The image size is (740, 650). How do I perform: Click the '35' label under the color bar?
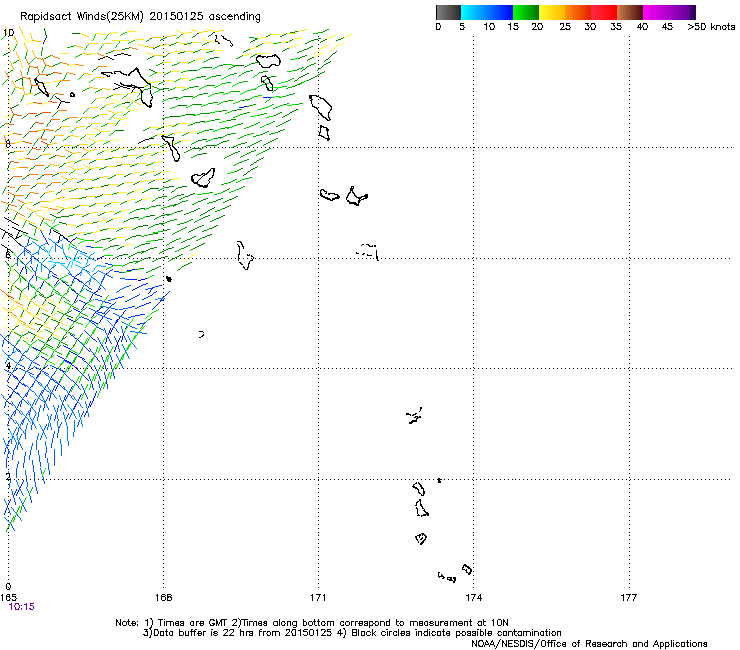click(616, 27)
